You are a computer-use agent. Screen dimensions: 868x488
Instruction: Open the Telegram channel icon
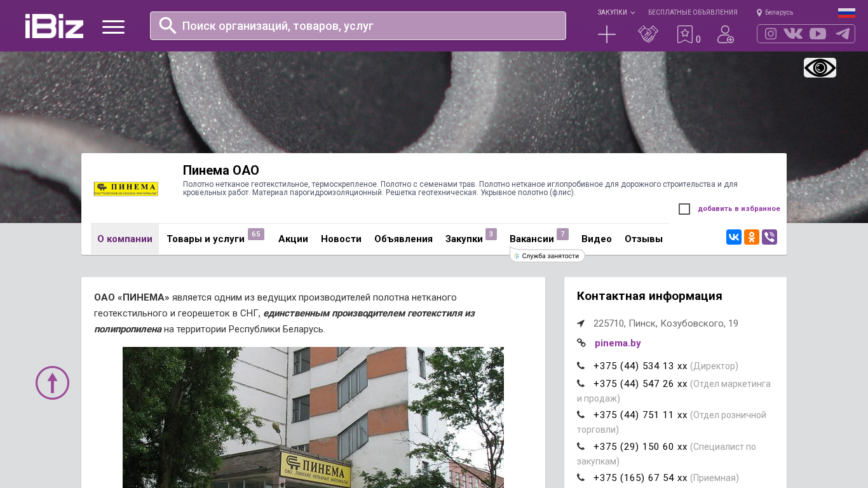(843, 34)
